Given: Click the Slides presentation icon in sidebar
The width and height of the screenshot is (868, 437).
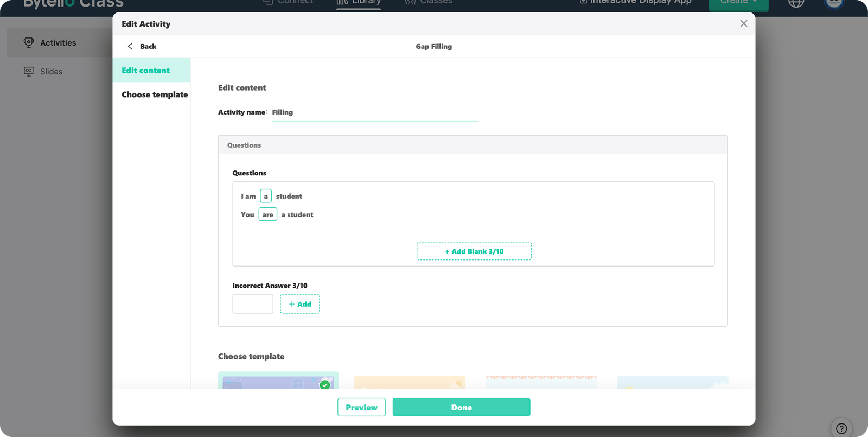Looking at the screenshot, I should tap(29, 71).
